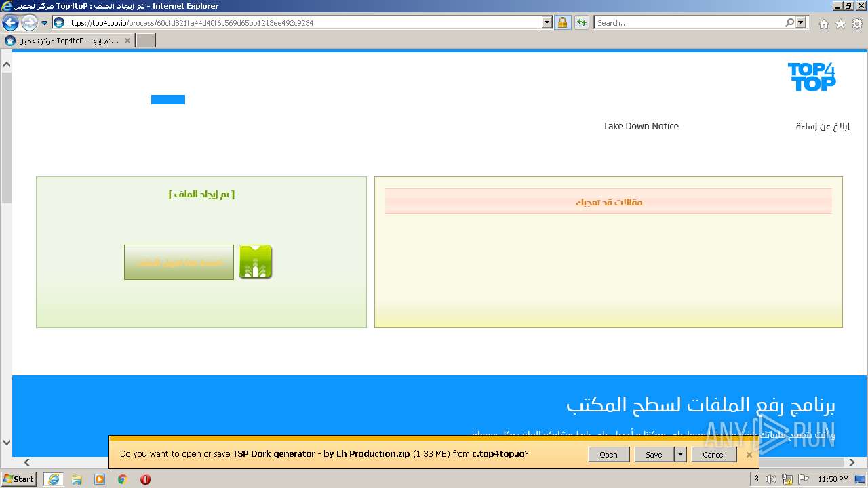The height and width of the screenshot is (488, 868).
Task: Click vertical scrollbar down arrow
Action: pyautogui.click(x=7, y=443)
